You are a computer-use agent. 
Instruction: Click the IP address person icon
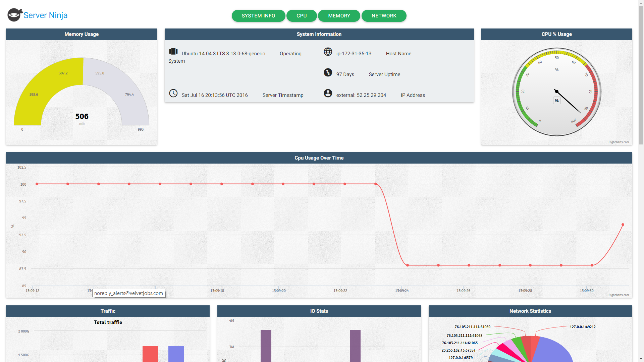click(328, 93)
